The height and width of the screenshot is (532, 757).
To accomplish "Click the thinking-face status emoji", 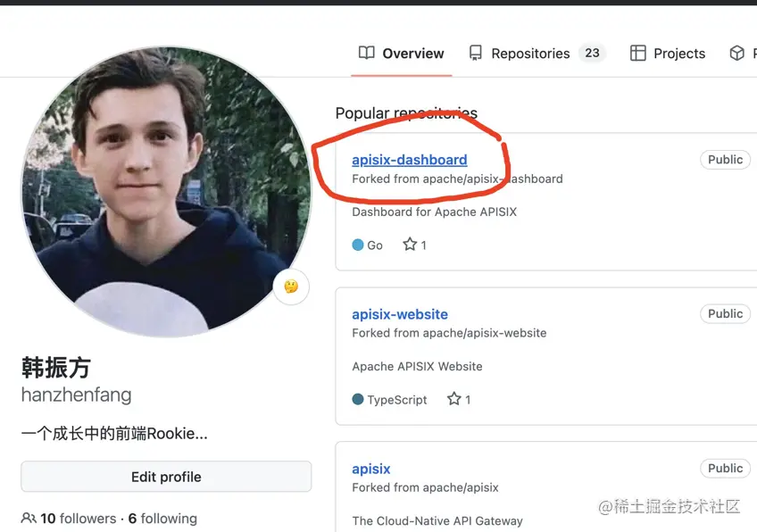I will click(x=291, y=287).
